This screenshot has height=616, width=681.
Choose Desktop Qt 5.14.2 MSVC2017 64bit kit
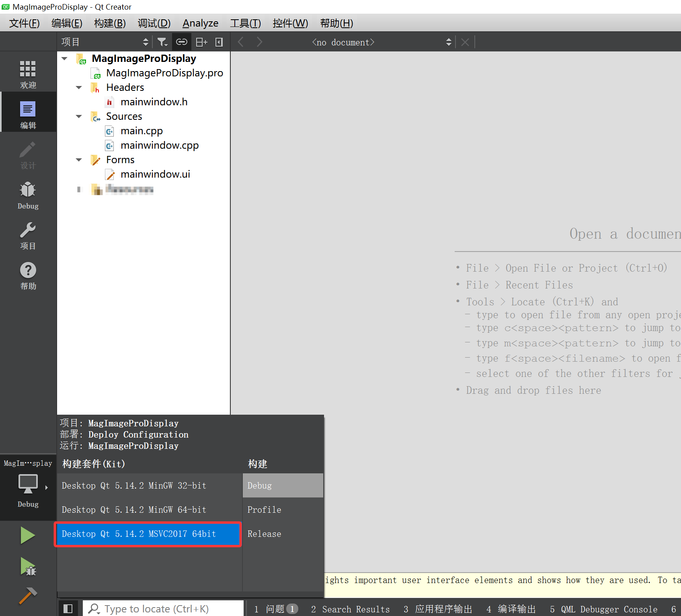148,534
